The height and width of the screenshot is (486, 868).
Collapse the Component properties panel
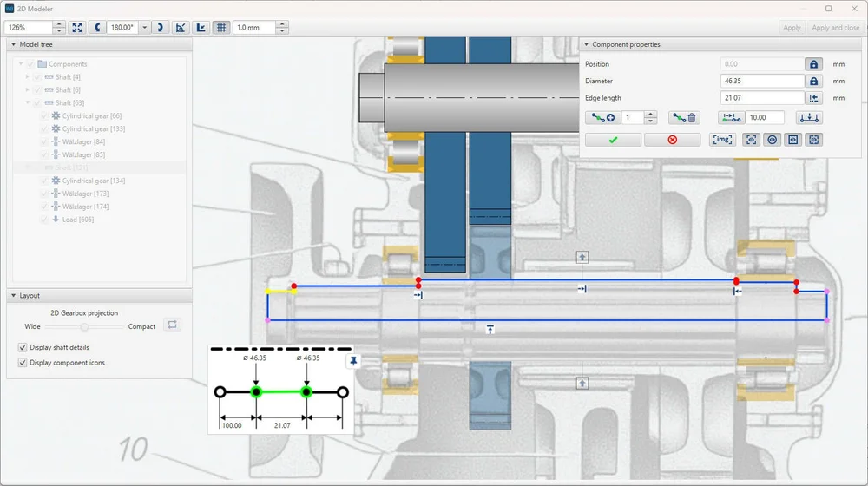tap(586, 44)
